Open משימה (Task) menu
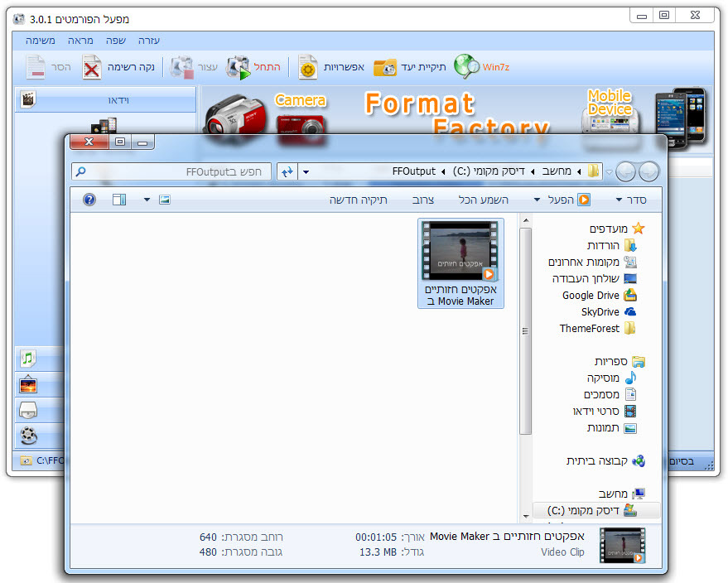Screen dimensions: 728x583 pyautogui.click(x=41, y=41)
